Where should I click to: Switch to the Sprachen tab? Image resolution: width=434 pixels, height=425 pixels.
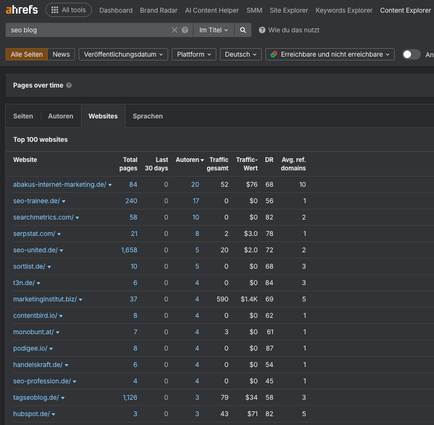pos(148,116)
